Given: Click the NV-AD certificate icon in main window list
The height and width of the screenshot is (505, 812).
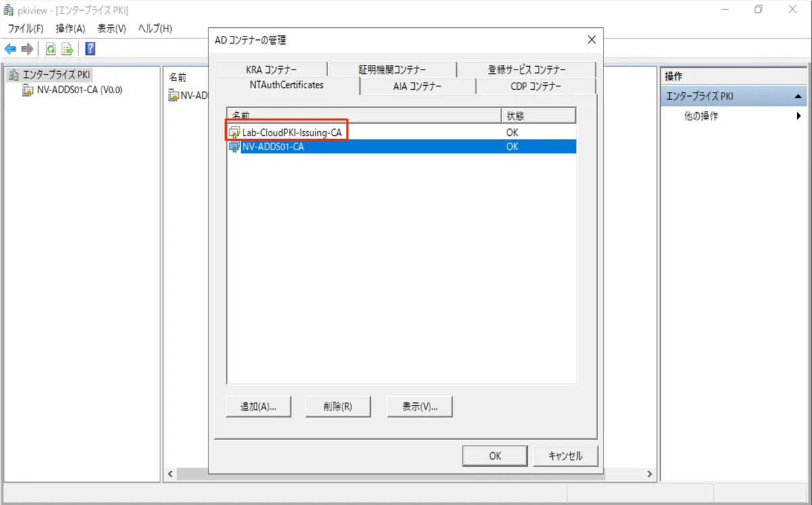Looking at the screenshot, I should coord(174,95).
